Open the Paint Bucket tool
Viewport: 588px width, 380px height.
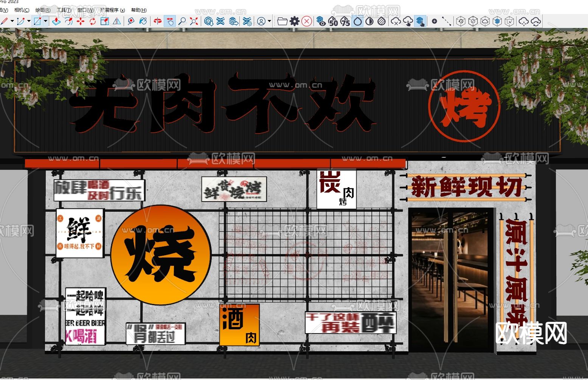pyautogui.click(x=143, y=22)
